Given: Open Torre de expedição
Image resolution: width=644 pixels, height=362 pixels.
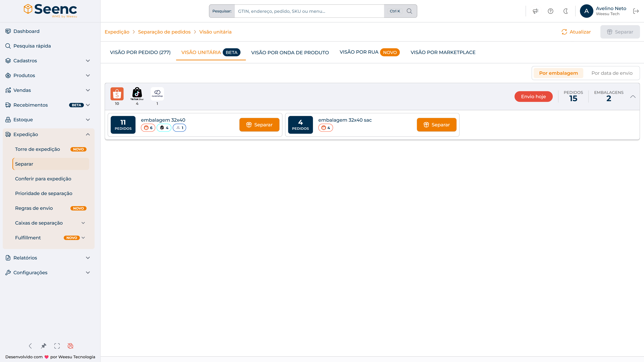Looking at the screenshot, I should click(x=51, y=149).
